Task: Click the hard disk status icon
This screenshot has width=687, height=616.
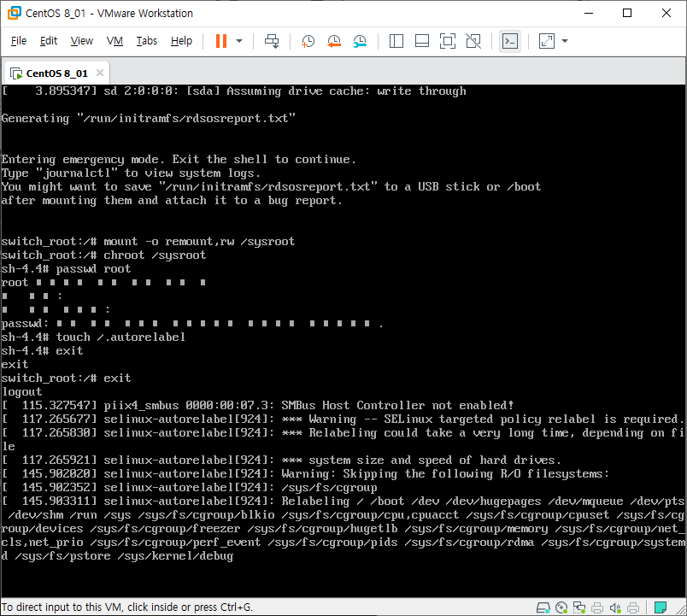Action: (x=543, y=607)
